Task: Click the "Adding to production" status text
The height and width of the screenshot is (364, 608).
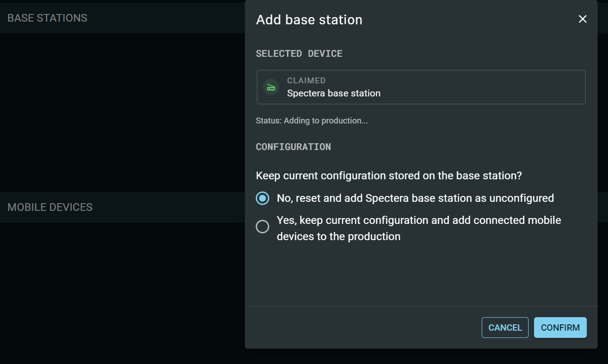Action: (312, 121)
